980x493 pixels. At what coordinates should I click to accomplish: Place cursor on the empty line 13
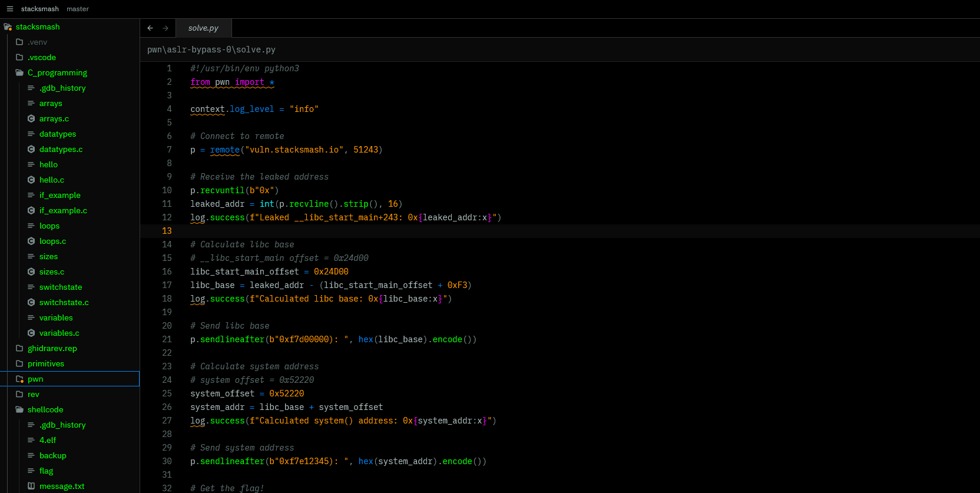[x=559, y=231]
